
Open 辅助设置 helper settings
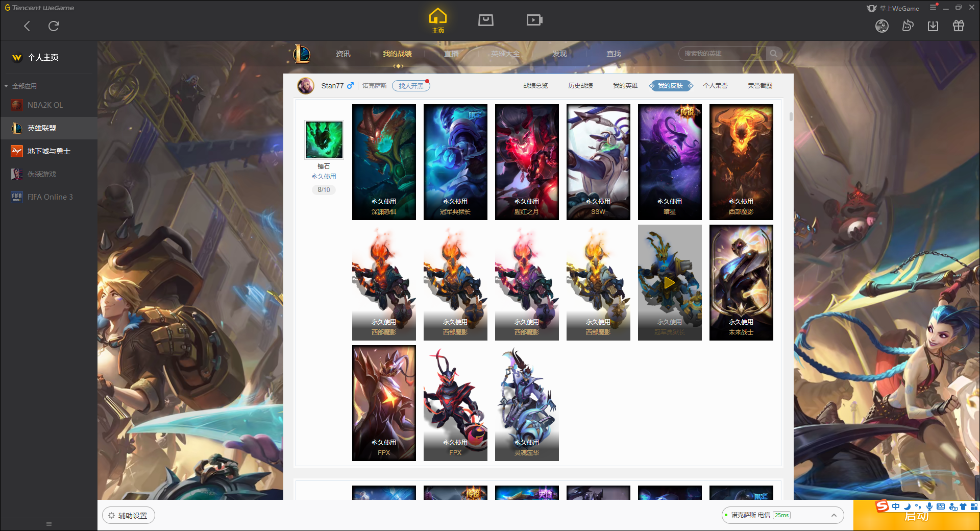pyautogui.click(x=129, y=516)
